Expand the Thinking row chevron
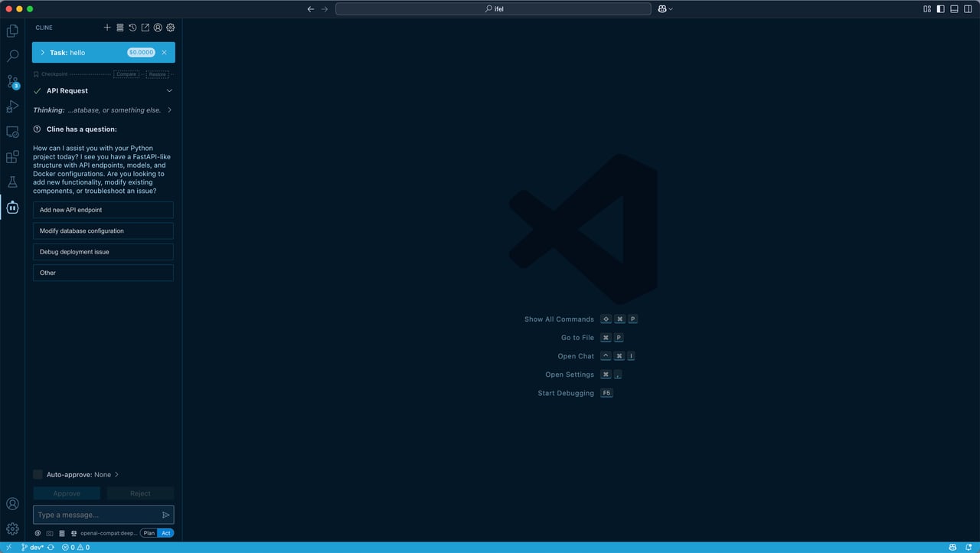The height and width of the screenshot is (553, 980). coord(169,110)
